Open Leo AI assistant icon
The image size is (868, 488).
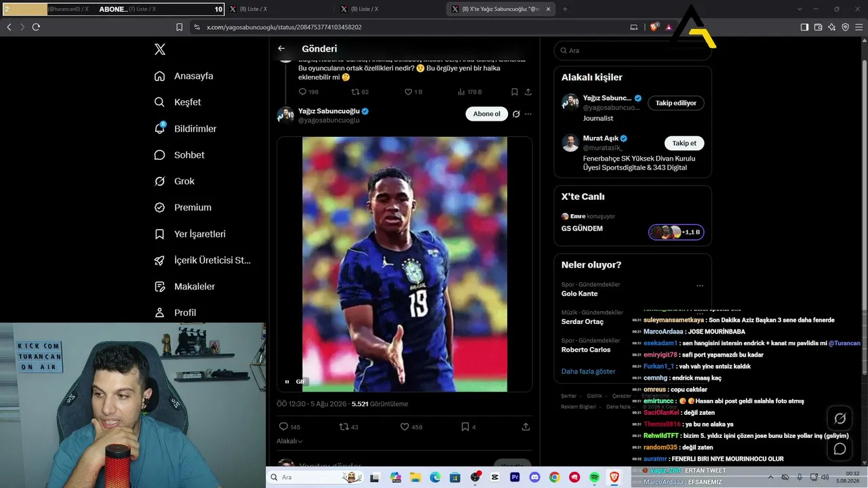point(832,27)
